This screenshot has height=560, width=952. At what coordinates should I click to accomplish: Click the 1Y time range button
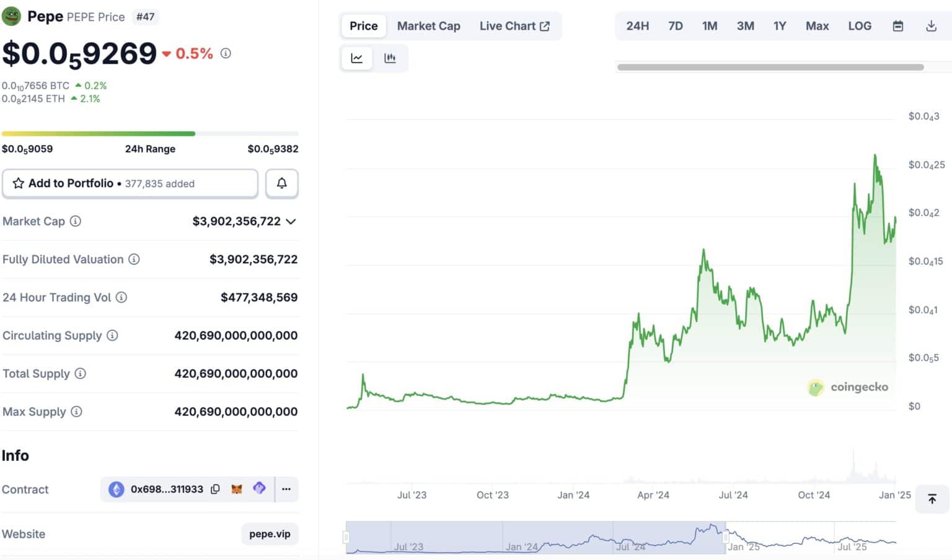pos(779,25)
